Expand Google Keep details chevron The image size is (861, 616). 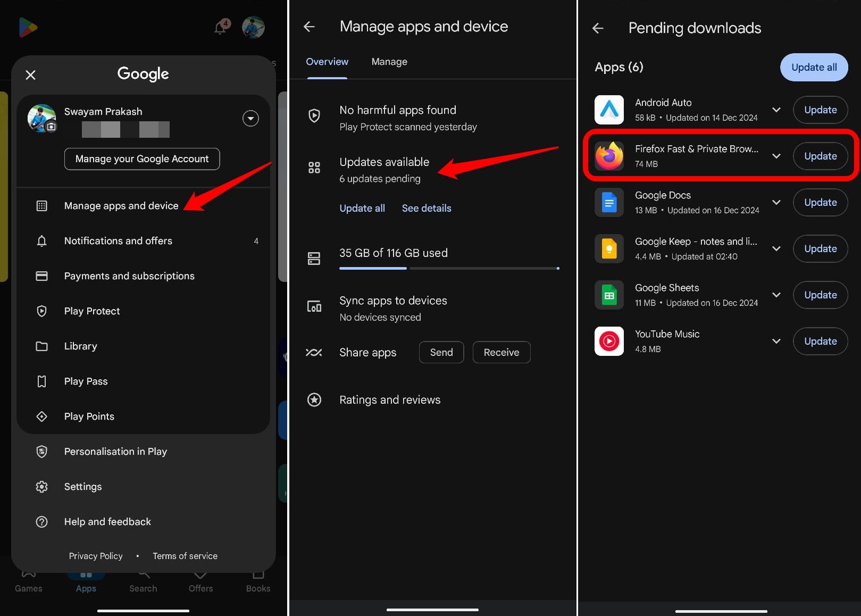tap(776, 249)
